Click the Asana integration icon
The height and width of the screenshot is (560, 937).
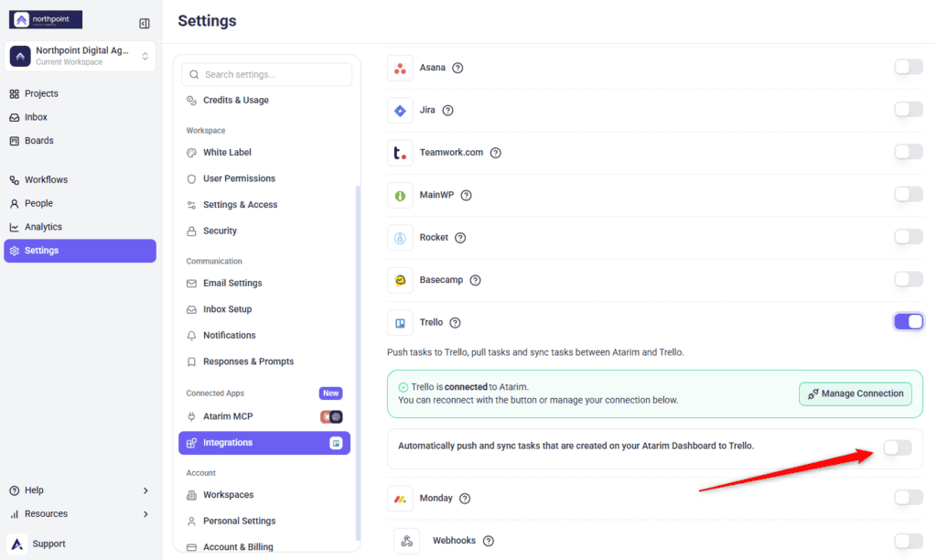[x=400, y=68]
